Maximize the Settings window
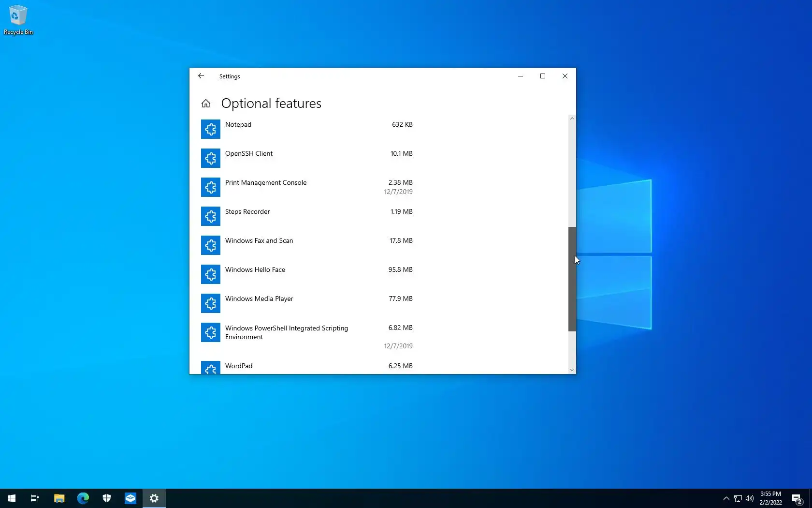Image resolution: width=812 pixels, height=508 pixels. pos(543,76)
